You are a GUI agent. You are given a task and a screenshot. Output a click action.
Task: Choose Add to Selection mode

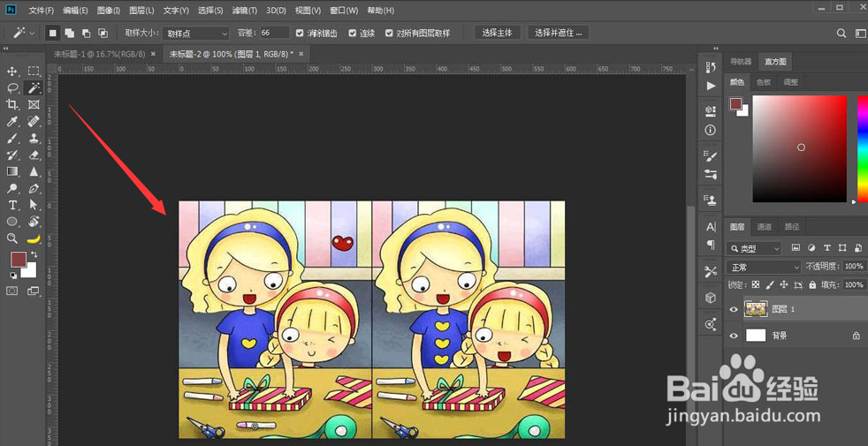70,34
